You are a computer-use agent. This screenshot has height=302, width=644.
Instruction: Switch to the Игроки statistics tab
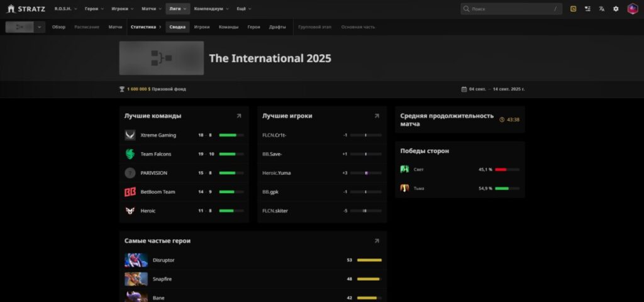click(202, 27)
